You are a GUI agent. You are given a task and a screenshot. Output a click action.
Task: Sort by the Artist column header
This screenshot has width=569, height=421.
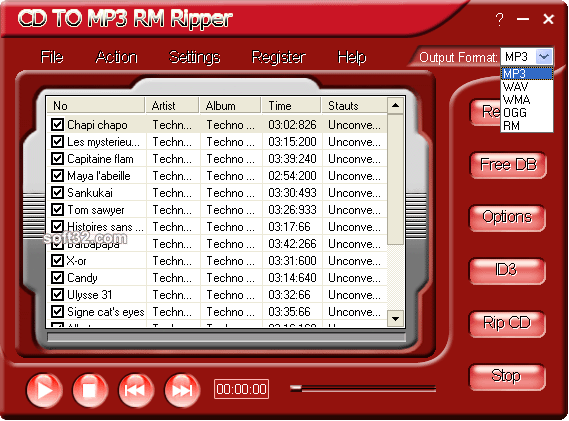[x=172, y=106]
